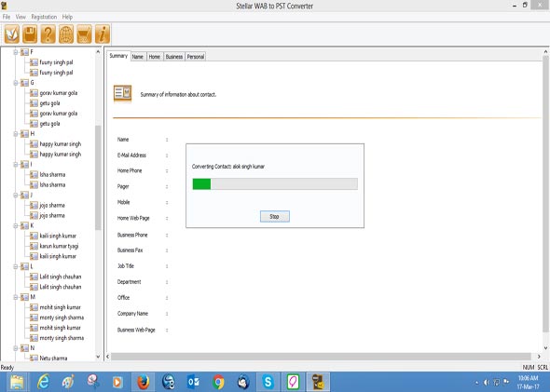Open the View menu

[x=21, y=17]
